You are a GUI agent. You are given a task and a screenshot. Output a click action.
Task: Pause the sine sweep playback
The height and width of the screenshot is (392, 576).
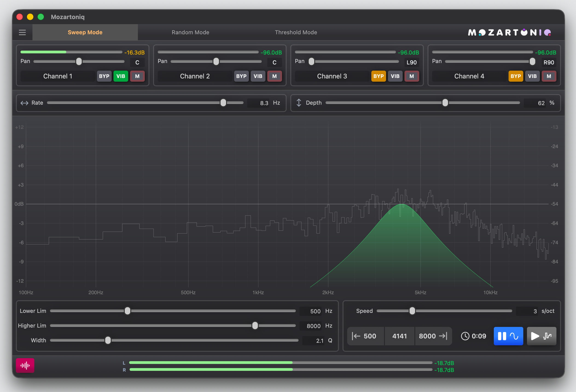508,336
